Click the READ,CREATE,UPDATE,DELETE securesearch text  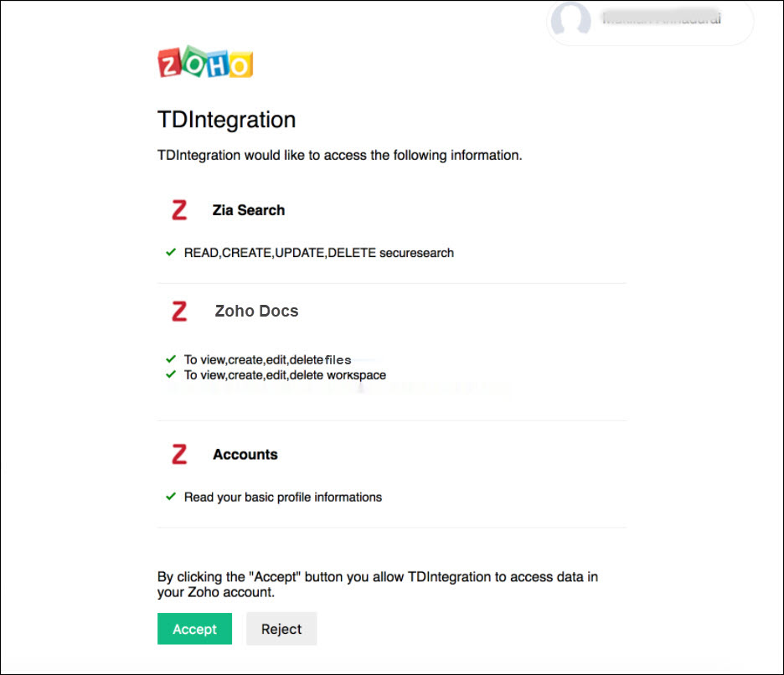(319, 253)
